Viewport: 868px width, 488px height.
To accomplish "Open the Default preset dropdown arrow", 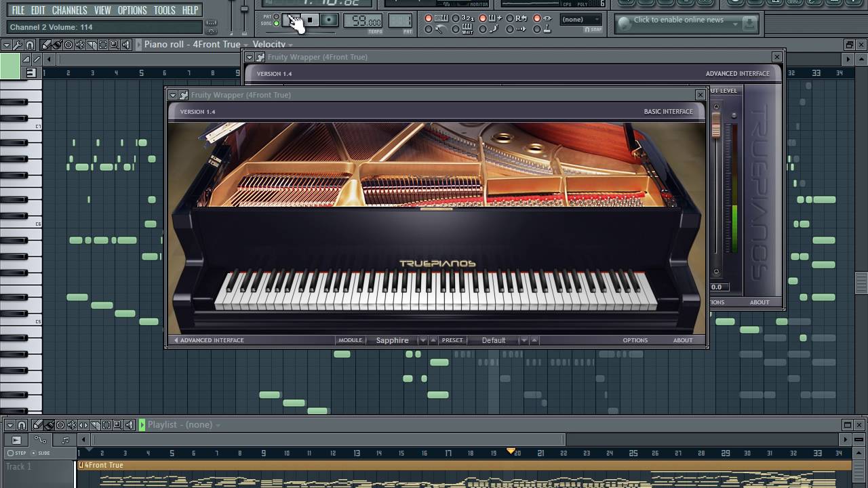I will [524, 340].
